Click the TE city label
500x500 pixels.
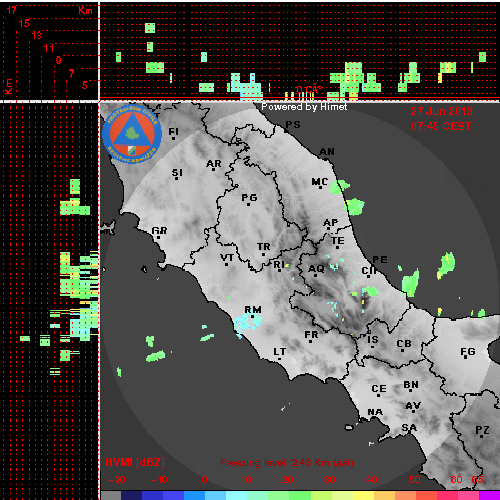[x=338, y=241]
